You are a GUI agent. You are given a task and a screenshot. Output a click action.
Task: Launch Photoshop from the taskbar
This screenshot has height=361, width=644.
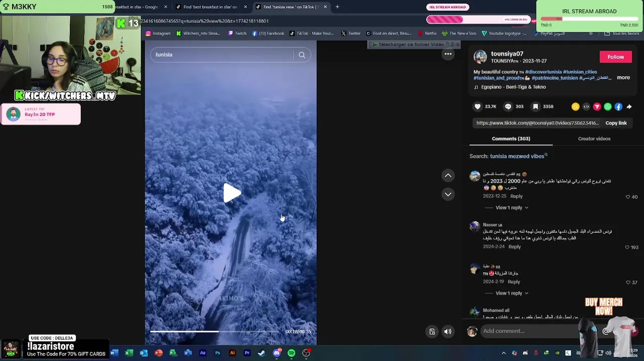click(217, 353)
